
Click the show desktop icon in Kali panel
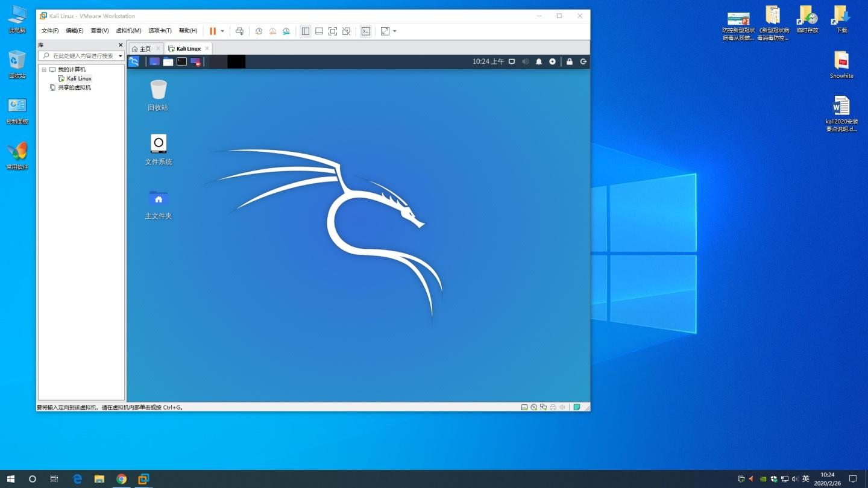(x=155, y=61)
